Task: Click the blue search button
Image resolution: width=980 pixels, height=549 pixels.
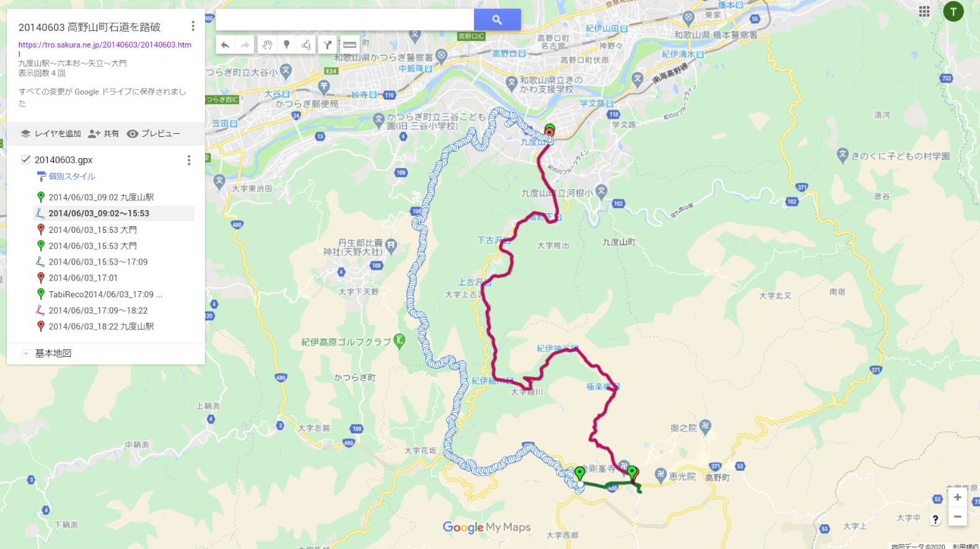Action: coord(497,20)
